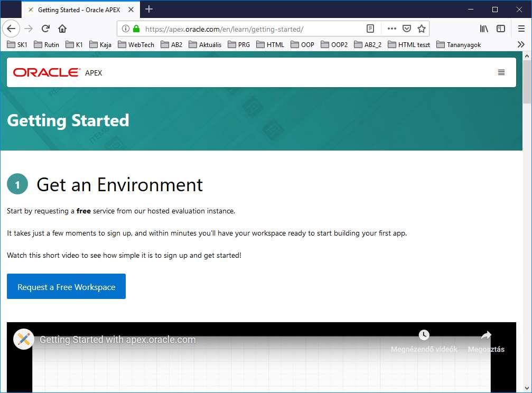The image size is (532, 393).
Task: Click the Share arrow on video
Action: point(486,335)
